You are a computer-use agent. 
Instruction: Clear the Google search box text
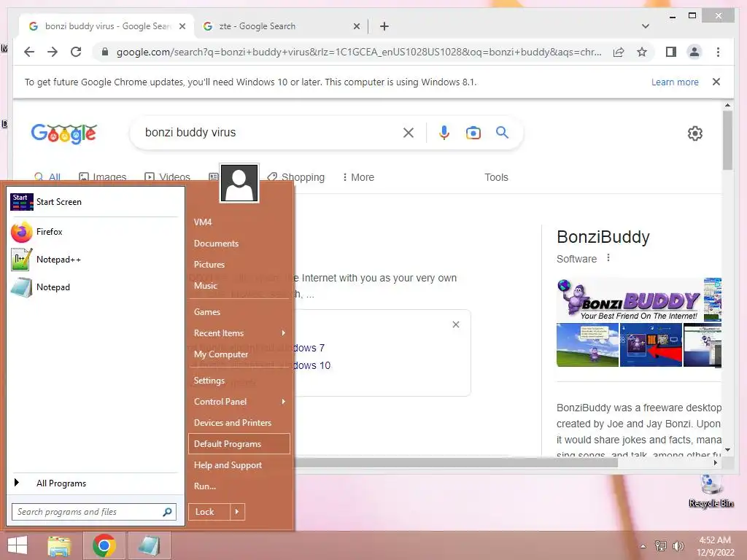(409, 133)
